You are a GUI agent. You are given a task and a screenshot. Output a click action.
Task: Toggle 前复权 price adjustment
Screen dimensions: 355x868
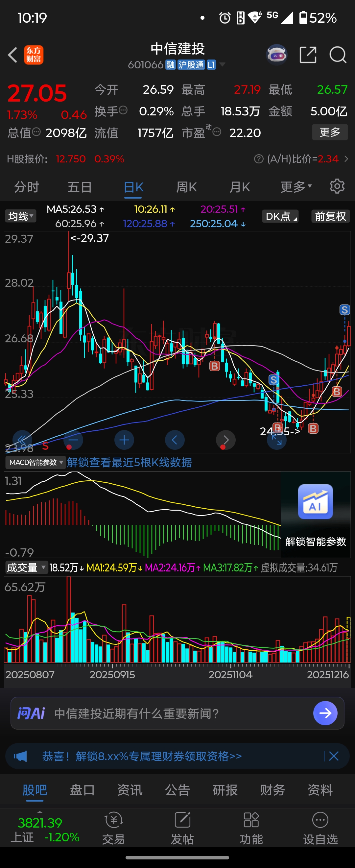pyautogui.click(x=330, y=216)
